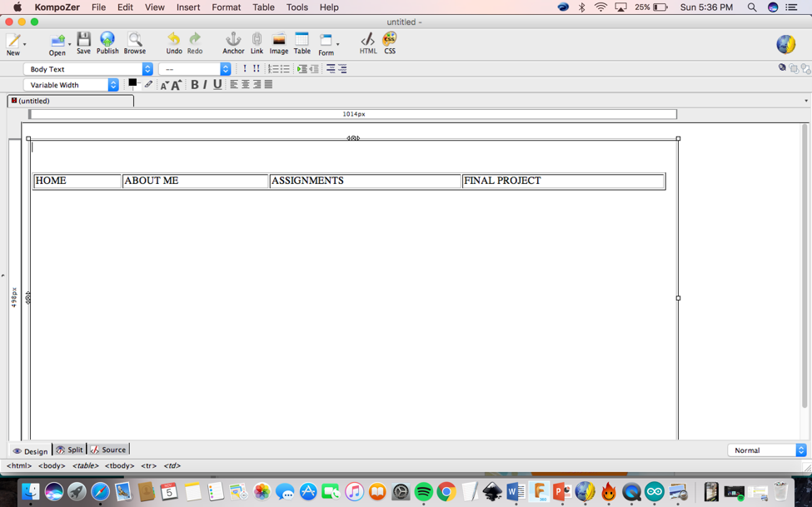This screenshot has width=812, height=507.
Task: Select the <tbody> tag in status bar
Action: 120,465
